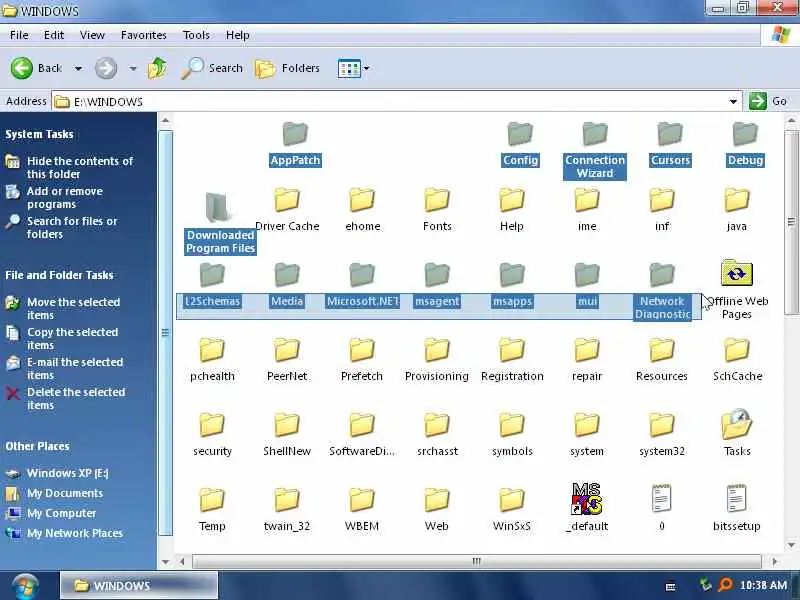Click Add or remove programs link

tap(65, 197)
